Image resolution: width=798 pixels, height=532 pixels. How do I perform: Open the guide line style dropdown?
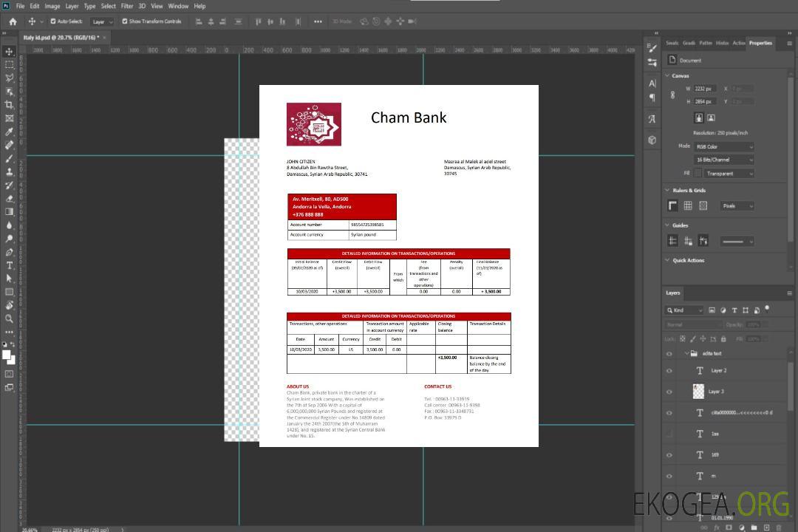[737, 242]
